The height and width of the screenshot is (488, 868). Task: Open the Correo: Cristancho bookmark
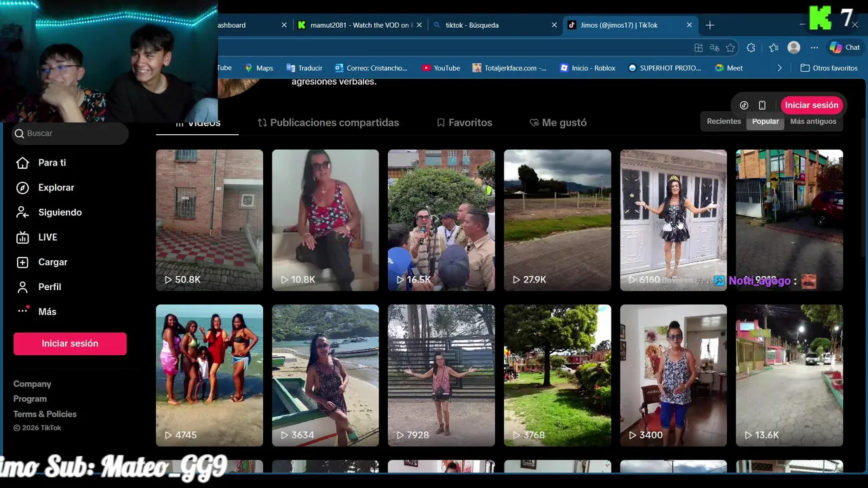tap(371, 68)
